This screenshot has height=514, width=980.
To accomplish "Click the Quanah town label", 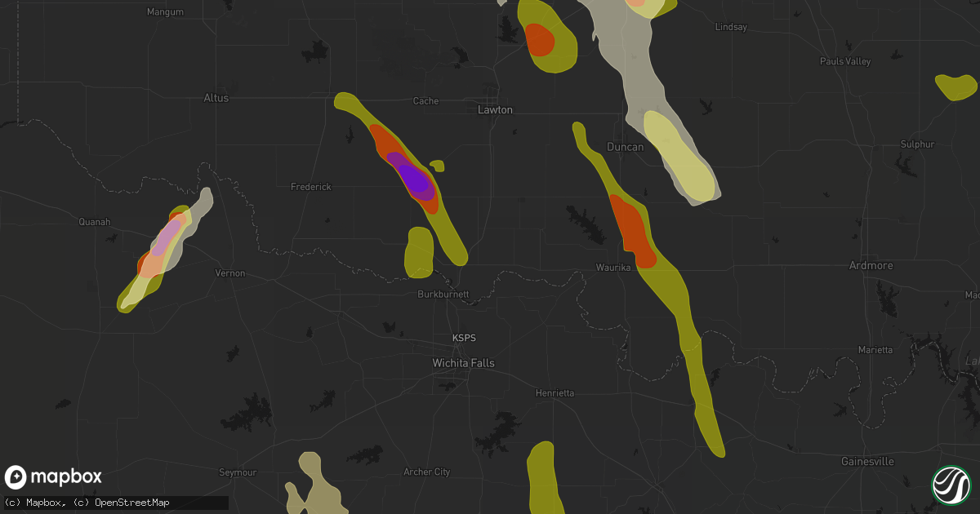I will coord(94,221).
